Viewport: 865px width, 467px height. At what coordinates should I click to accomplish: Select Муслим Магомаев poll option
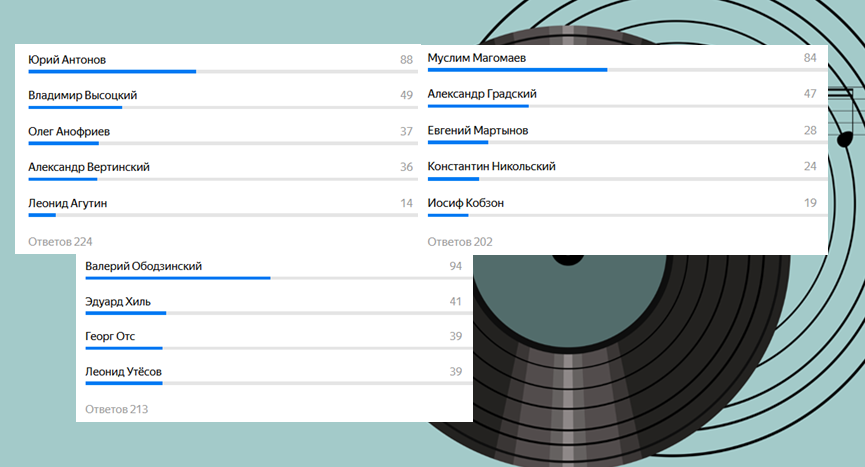click(x=627, y=62)
